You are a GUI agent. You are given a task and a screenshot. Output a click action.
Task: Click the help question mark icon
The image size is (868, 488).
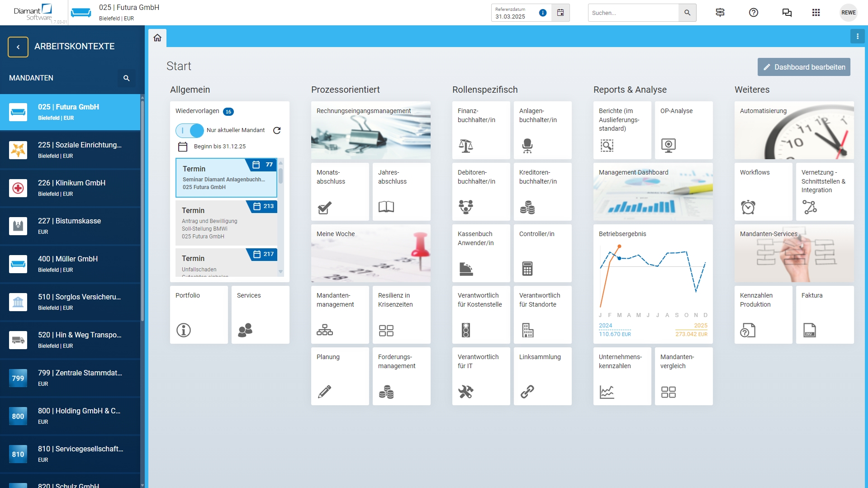(753, 13)
